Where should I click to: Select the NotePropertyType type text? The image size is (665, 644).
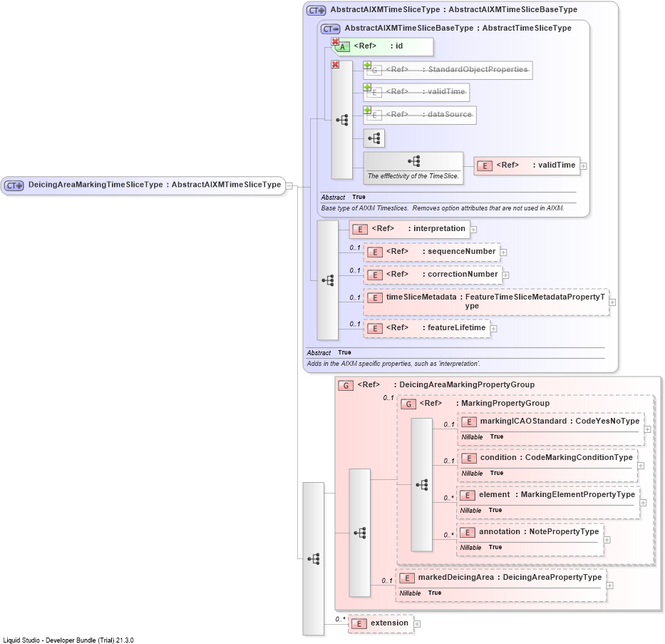coord(564,532)
